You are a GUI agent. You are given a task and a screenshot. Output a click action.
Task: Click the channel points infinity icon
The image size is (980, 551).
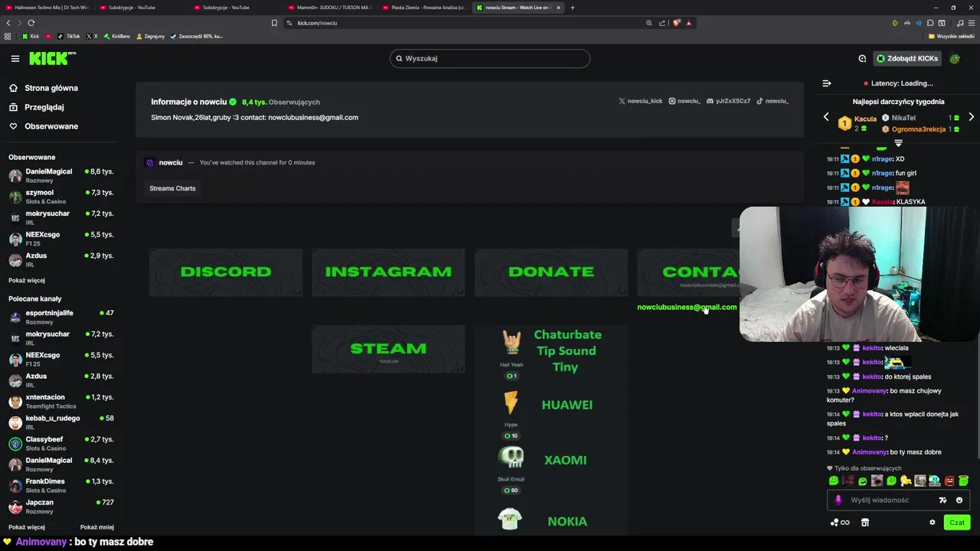(840, 523)
